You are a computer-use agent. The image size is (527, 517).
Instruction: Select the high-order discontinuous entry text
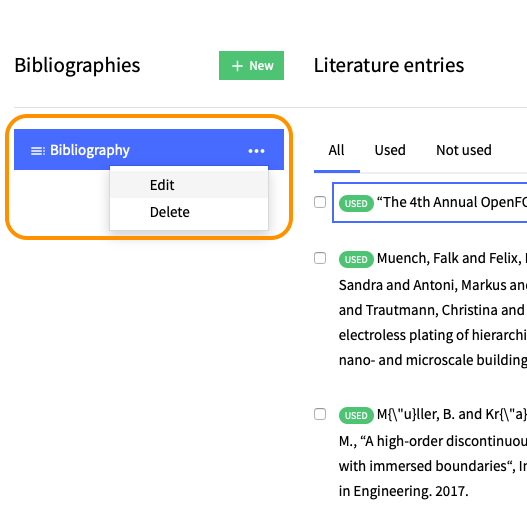[x=433, y=453]
